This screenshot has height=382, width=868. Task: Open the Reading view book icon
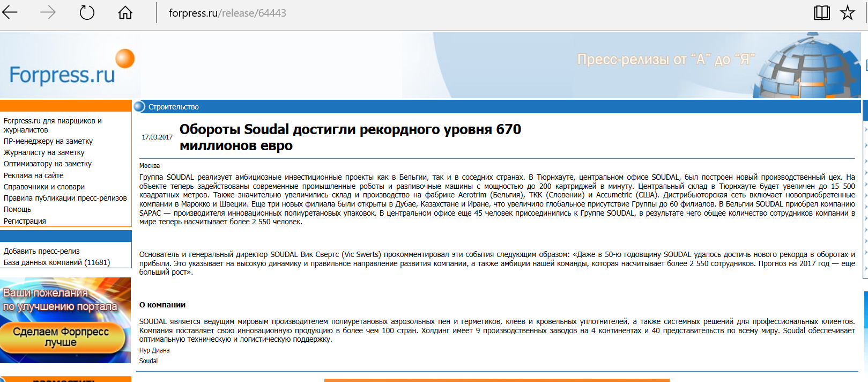821,12
